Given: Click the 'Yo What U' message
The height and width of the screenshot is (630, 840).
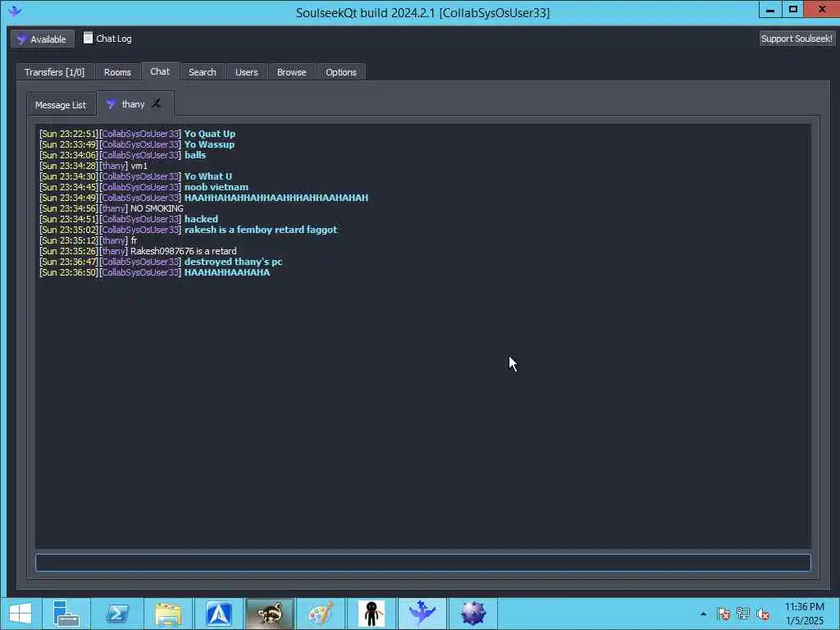Looking at the screenshot, I should tap(208, 177).
